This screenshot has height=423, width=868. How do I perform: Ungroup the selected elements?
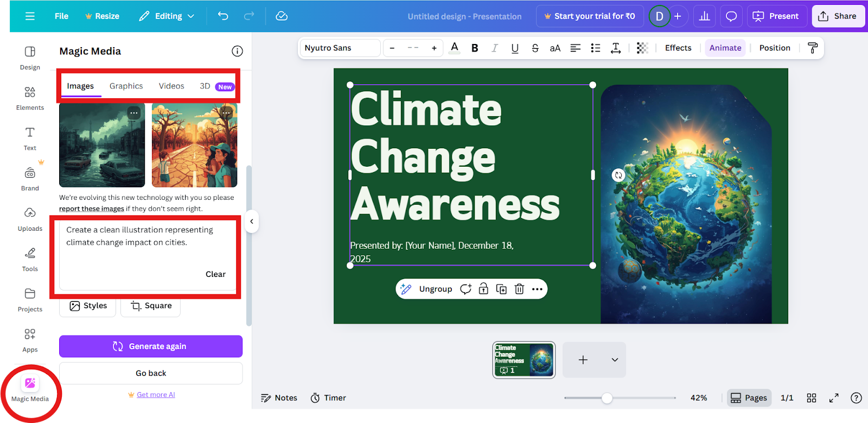436,289
